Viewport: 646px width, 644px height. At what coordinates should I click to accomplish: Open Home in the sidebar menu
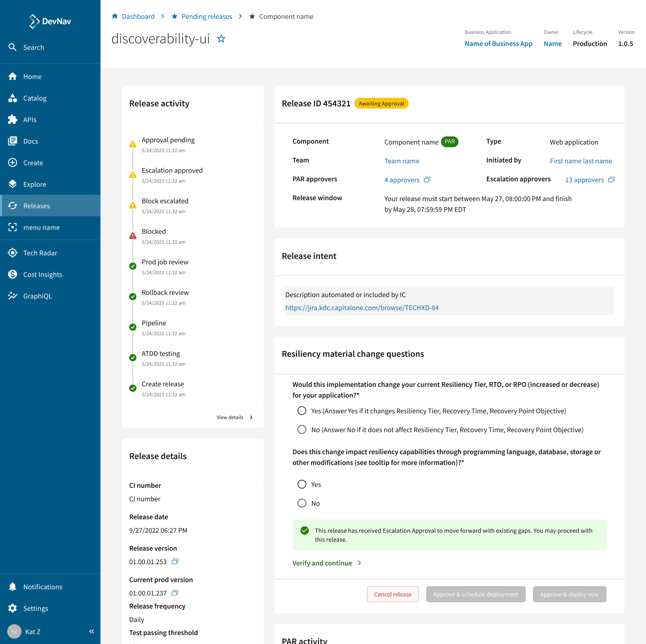pos(50,76)
